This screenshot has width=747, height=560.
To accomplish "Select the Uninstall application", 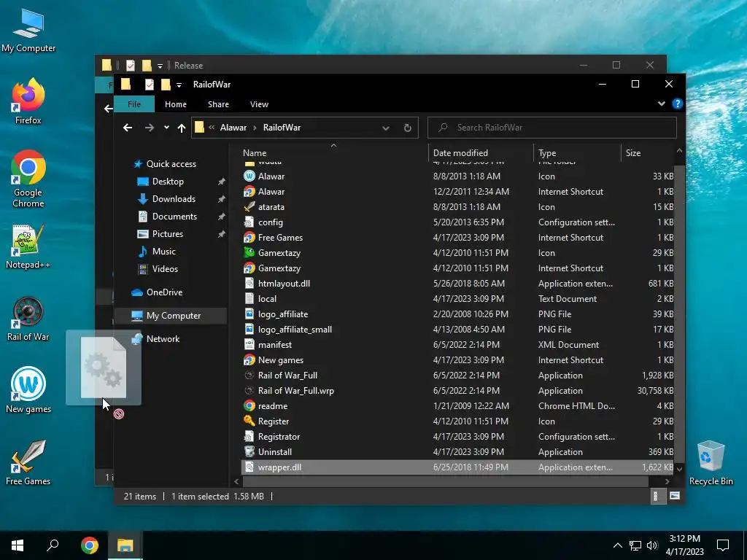I will tap(457, 452).
